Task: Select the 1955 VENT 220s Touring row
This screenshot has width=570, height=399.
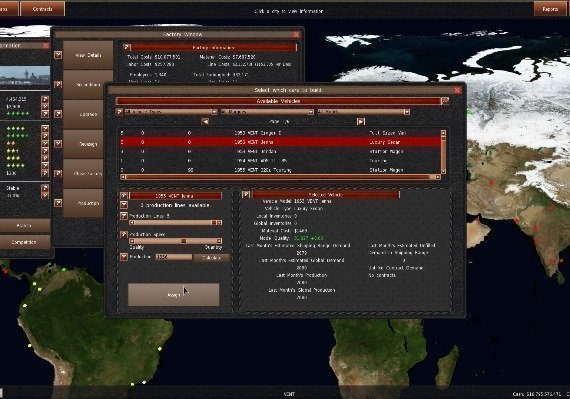Action: tap(280, 170)
